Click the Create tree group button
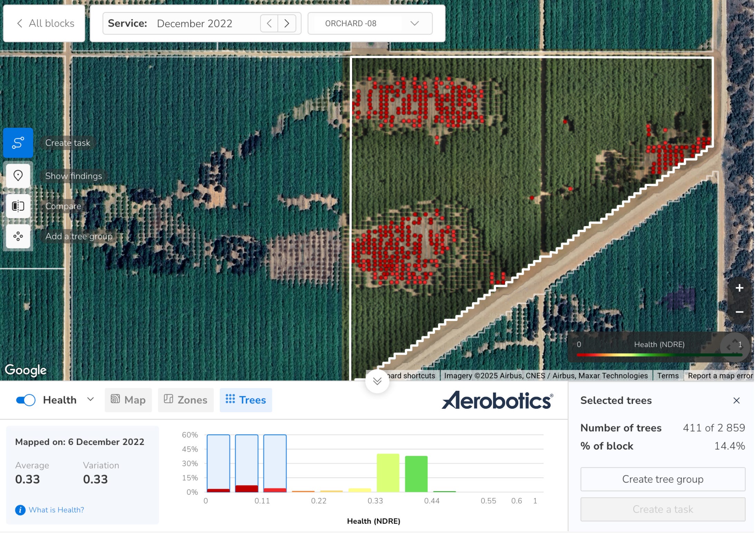This screenshot has width=756, height=533. (x=662, y=479)
